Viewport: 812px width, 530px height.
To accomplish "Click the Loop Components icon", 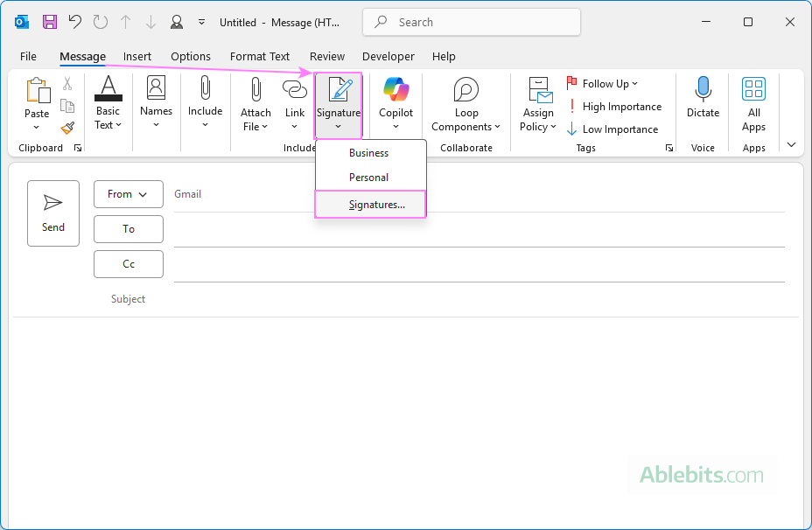I will [x=465, y=90].
